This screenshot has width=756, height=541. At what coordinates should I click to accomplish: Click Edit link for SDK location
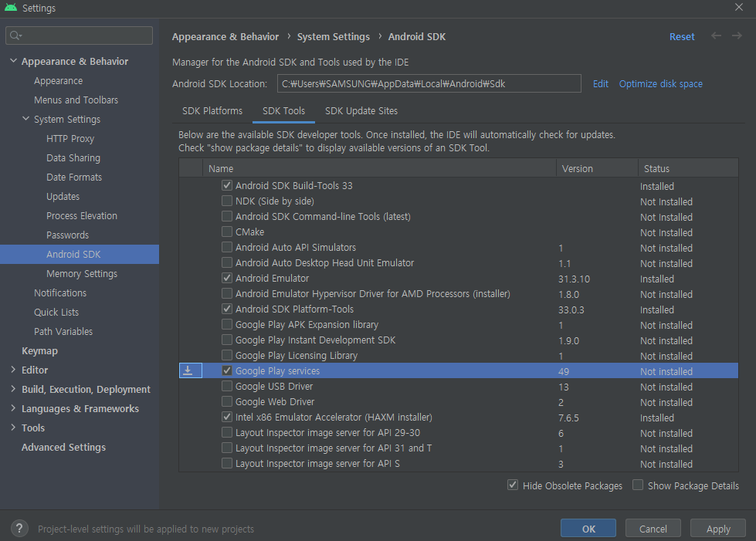(x=600, y=84)
